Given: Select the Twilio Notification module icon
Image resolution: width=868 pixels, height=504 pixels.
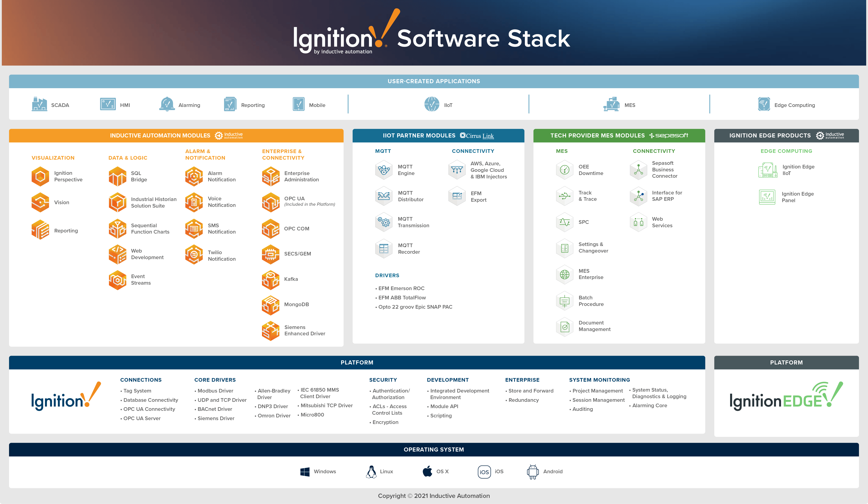Looking at the screenshot, I should coord(194,254).
